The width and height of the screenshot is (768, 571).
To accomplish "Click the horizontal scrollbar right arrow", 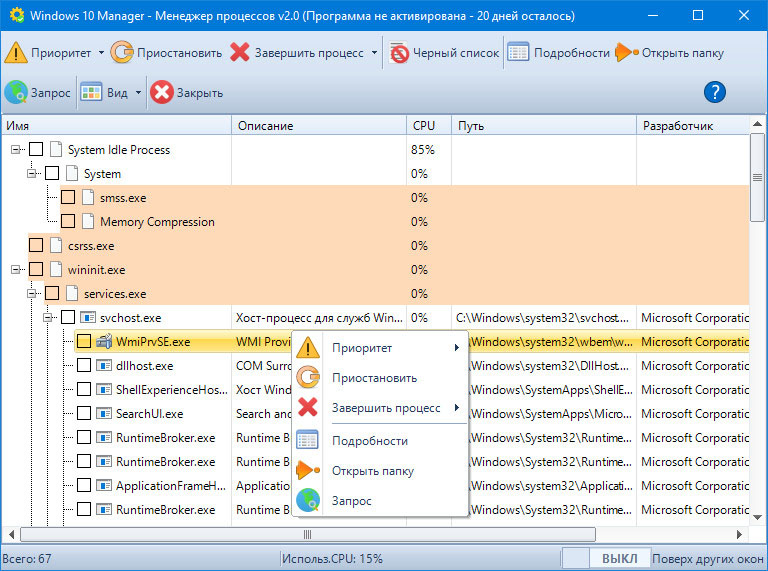I will pos(740,534).
